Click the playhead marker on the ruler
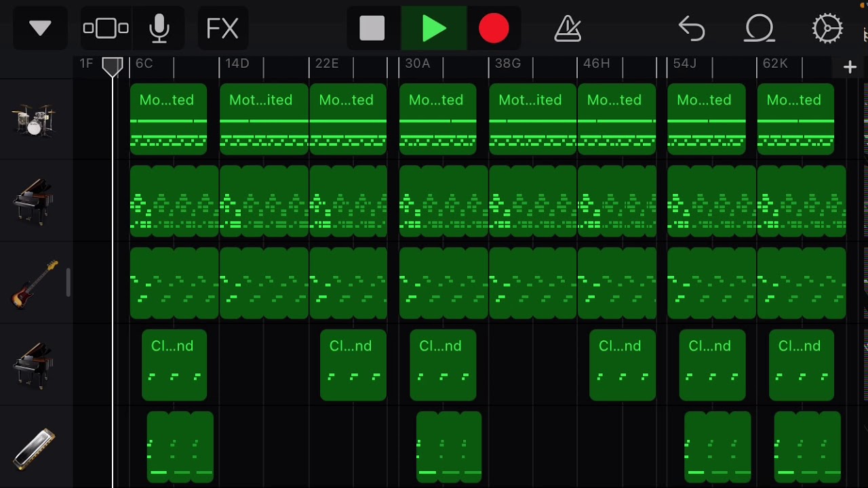The image size is (868, 488). 113,66
